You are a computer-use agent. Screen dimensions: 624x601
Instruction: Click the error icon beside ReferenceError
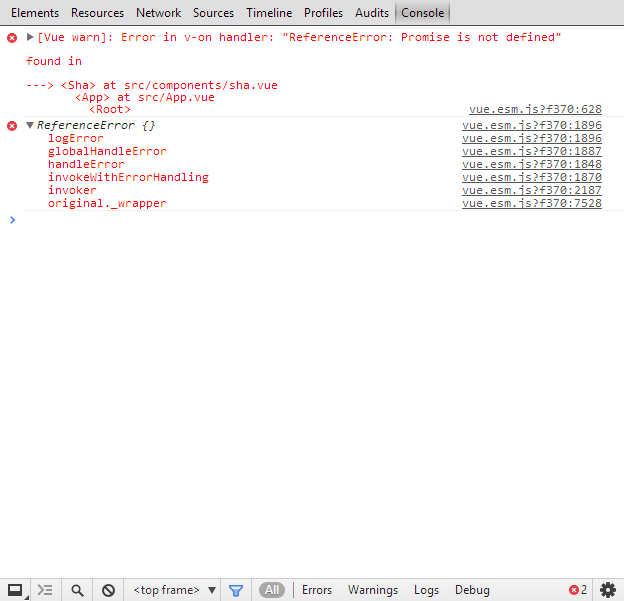point(12,126)
